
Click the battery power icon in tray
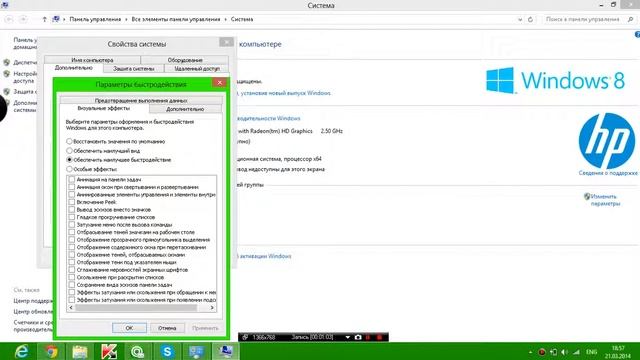[x=553, y=352]
